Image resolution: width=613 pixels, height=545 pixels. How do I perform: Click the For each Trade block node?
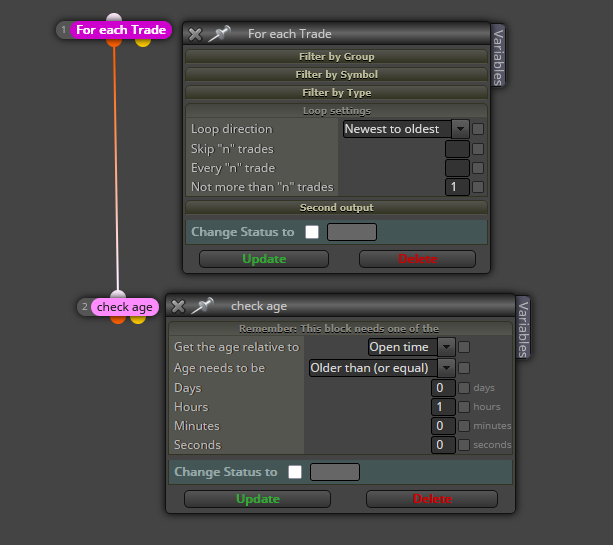pyautogui.click(x=121, y=30)
